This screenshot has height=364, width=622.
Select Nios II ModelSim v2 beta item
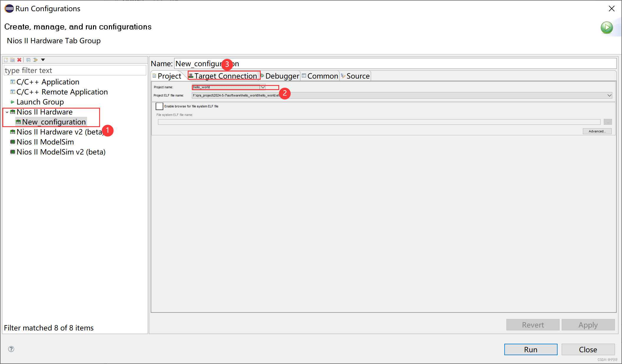coord(61,152)
